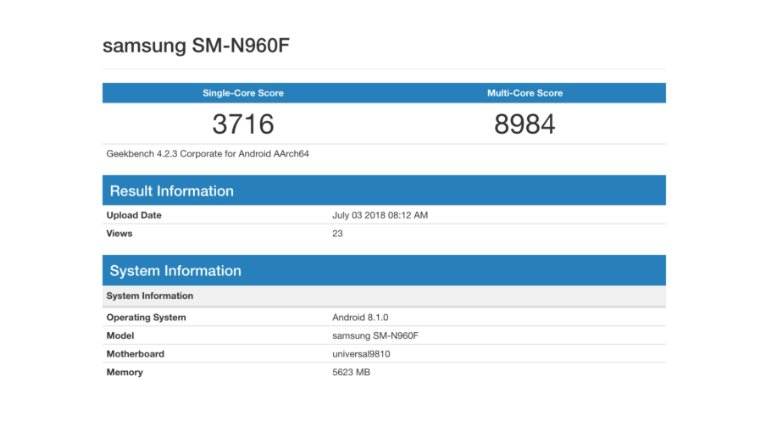Click the multi-core score 8984
The width and height of the screenshot is (770, 434).
[524, 124]
